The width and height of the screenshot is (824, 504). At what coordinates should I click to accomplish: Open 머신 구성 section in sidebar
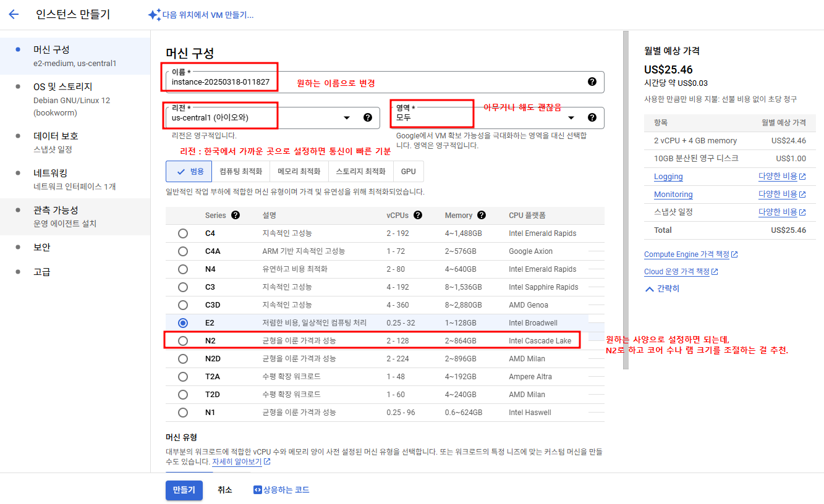point(75,56)
